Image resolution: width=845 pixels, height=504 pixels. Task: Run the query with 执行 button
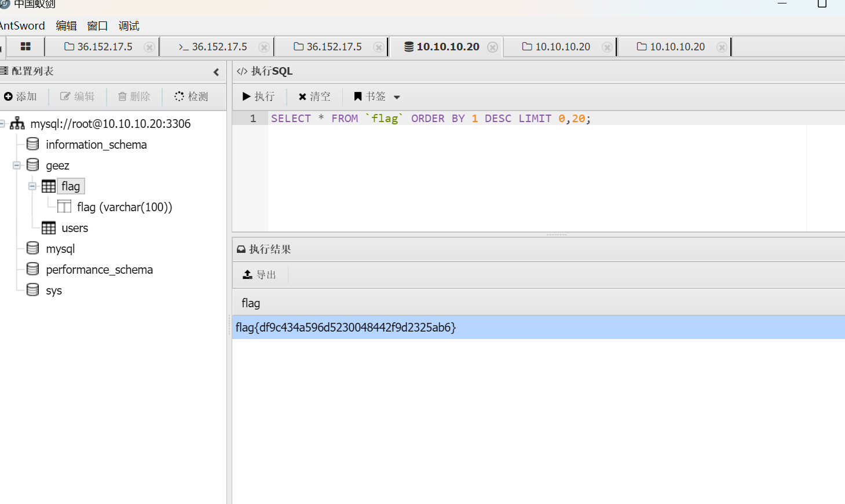258,97
